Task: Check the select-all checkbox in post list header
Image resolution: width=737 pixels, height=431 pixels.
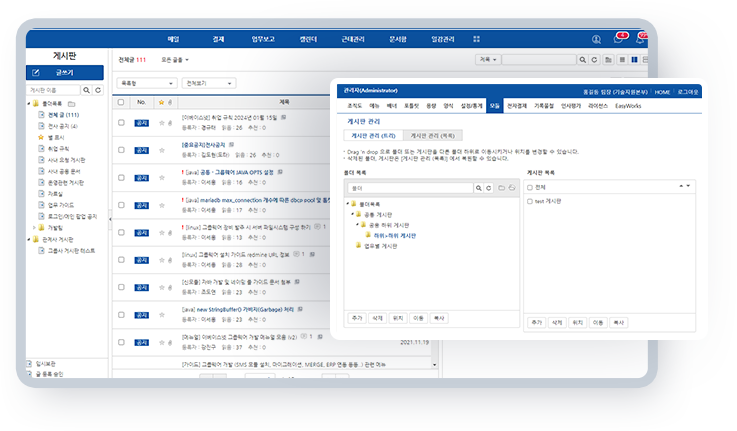Action: click(x=121, y=102)
